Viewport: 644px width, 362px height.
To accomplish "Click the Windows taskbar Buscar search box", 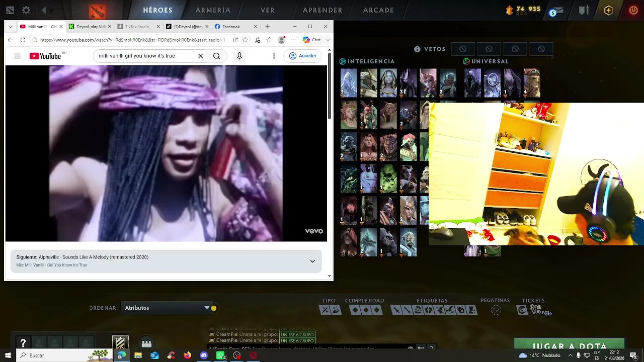I will [64, 355].
